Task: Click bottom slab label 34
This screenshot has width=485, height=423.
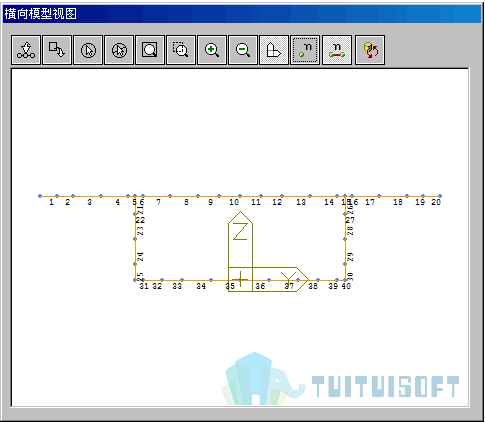Action: [x=201, y=286]
